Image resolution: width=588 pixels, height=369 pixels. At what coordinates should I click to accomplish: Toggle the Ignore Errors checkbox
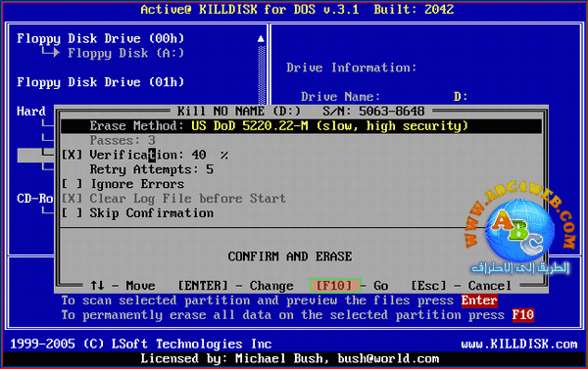pyautogui.click(x=72, y=184)
